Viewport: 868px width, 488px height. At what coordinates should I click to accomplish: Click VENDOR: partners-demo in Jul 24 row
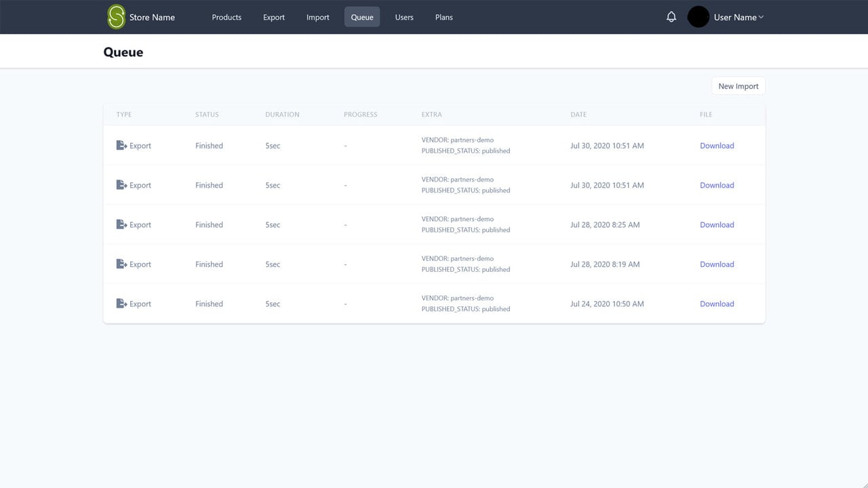[x=458, y=298]
